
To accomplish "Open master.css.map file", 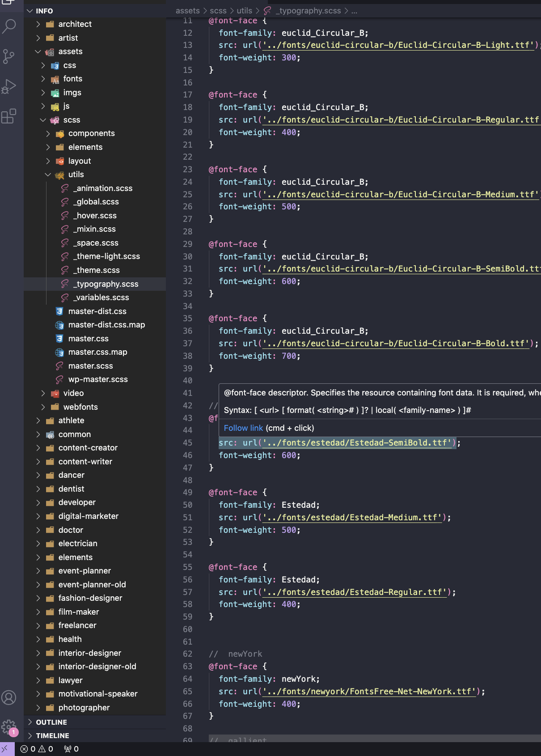I will click(x=97, y=352).
